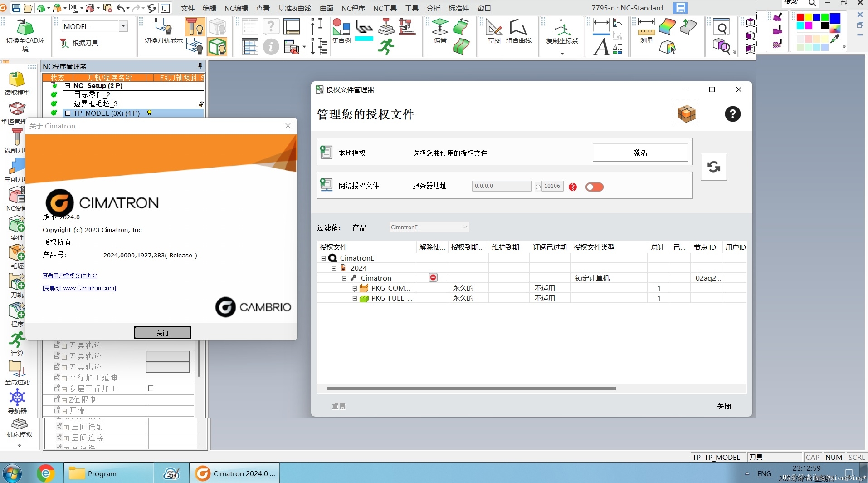This screenshot has height=483, width=868.
Task: Click the black question mark help icon
Action: 732,114
